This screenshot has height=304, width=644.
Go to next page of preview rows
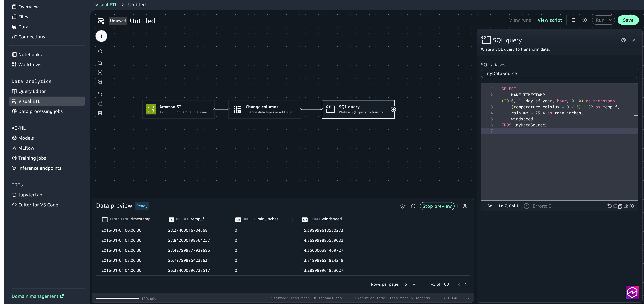point(466,284)
